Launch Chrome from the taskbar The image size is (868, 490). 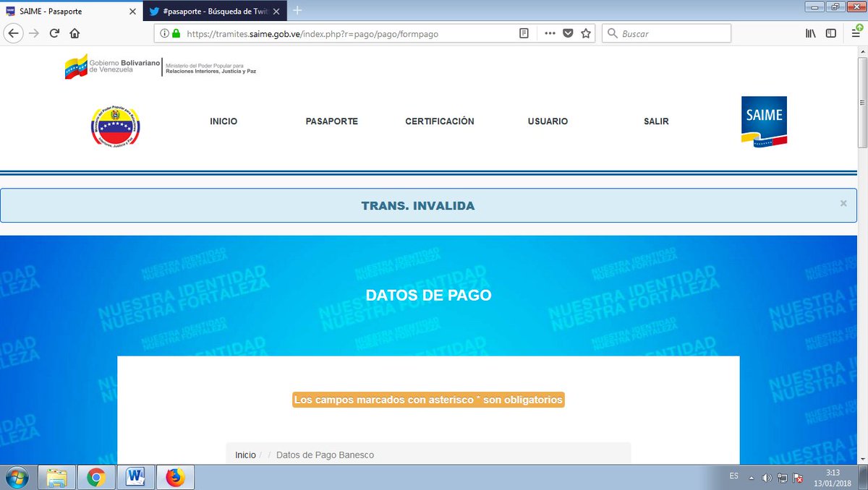tap(96, 478)
